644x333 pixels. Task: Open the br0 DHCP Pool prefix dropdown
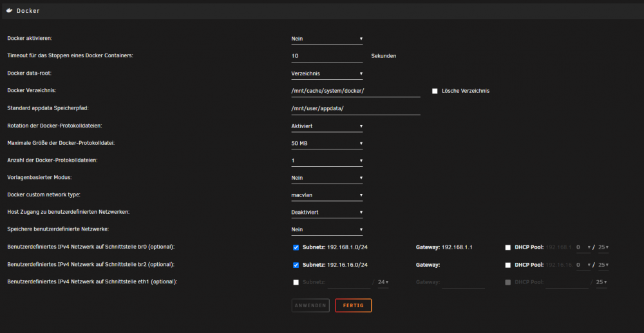pos(603,247)
